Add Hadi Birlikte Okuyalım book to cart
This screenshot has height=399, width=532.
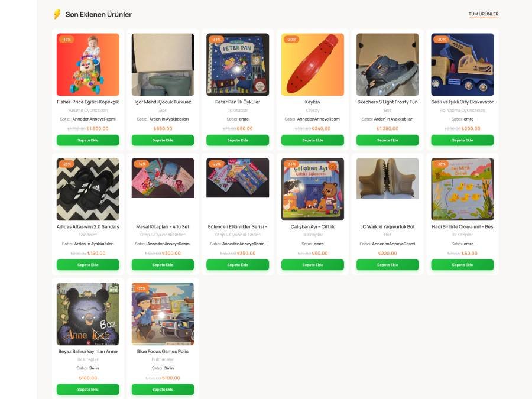(462, 265)
